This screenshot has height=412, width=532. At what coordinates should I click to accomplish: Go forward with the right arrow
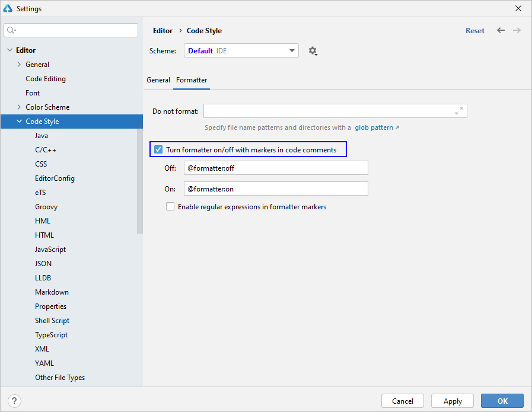[x=517, y=30]
